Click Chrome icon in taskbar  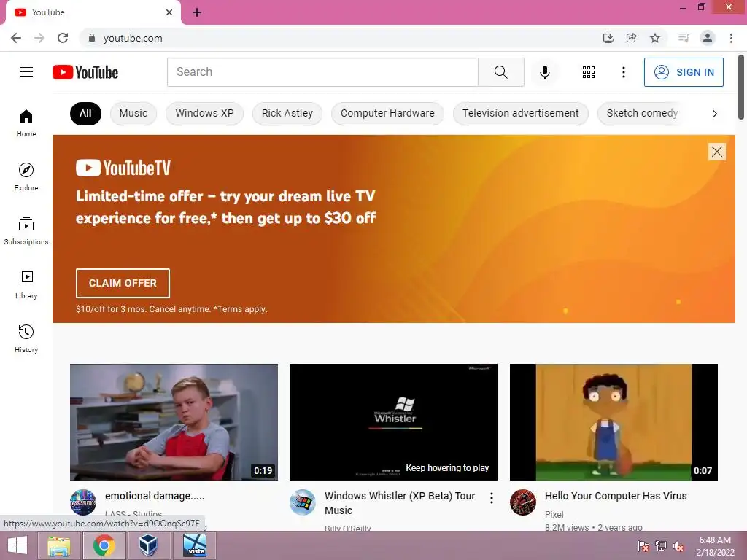click(104, 545)
